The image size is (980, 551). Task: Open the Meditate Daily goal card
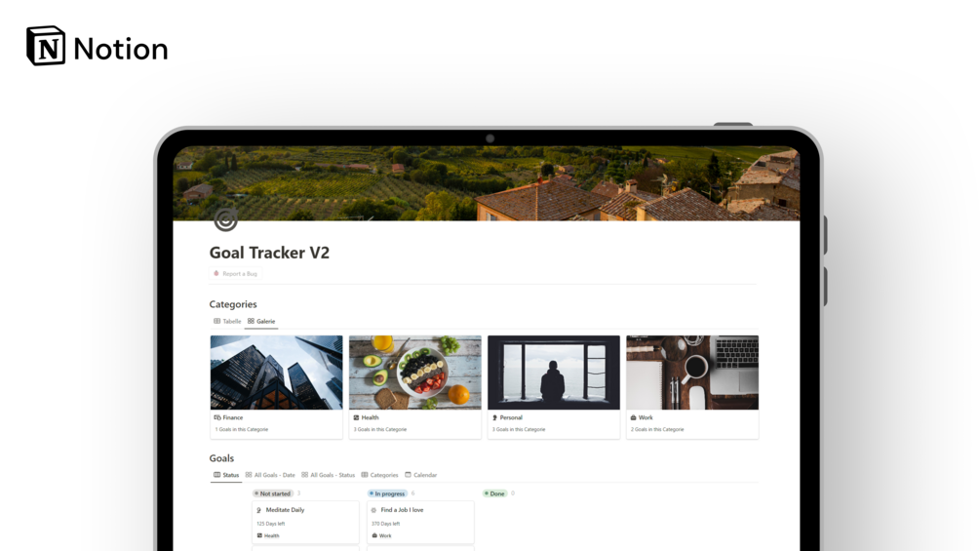pos(305,523)
